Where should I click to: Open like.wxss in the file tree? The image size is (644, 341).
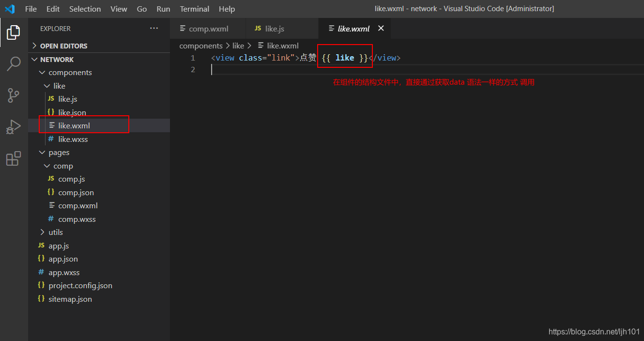coord(99,139)
